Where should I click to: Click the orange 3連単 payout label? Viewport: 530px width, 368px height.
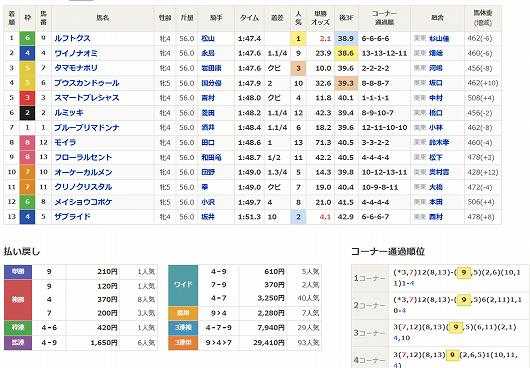click(183, 342)
